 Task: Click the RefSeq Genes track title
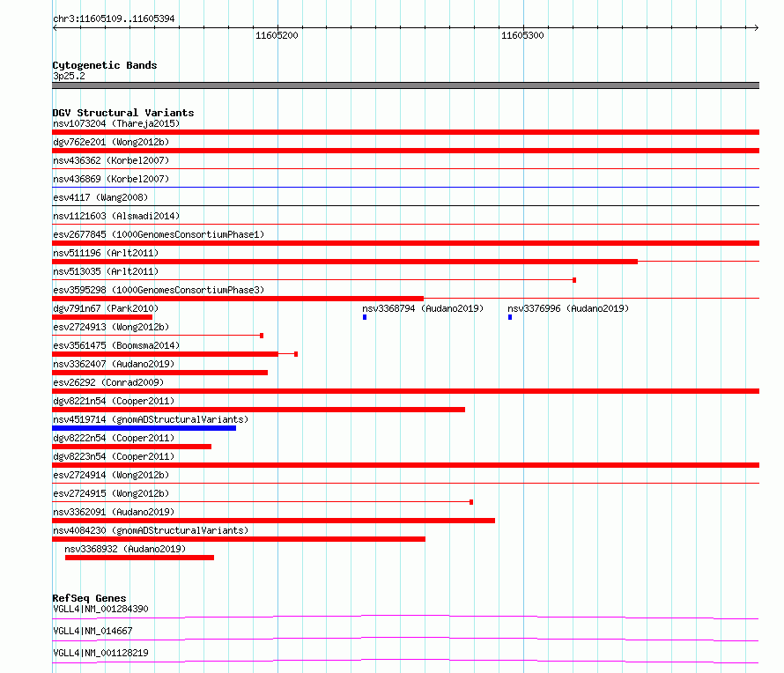tap(89, 598)
